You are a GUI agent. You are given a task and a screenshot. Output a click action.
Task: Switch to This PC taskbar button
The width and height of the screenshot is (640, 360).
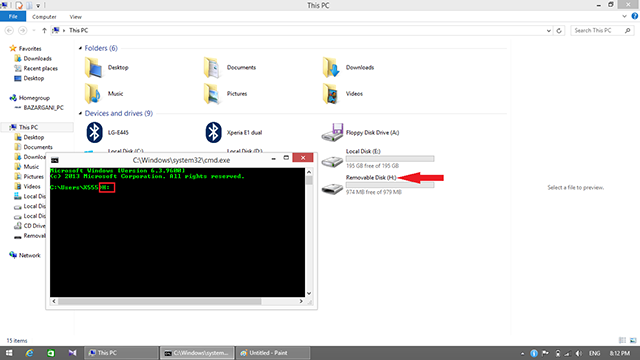coord(121,353)
